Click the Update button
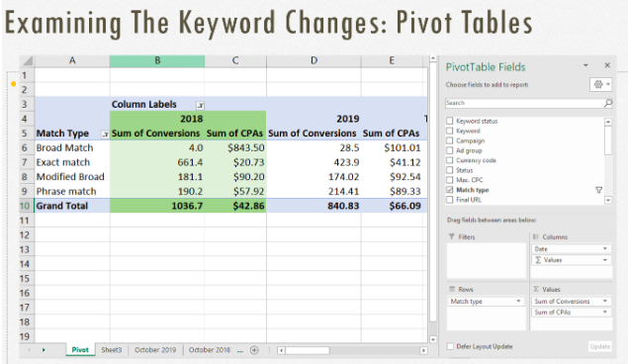Screen dimensions: 628x364 599,346
